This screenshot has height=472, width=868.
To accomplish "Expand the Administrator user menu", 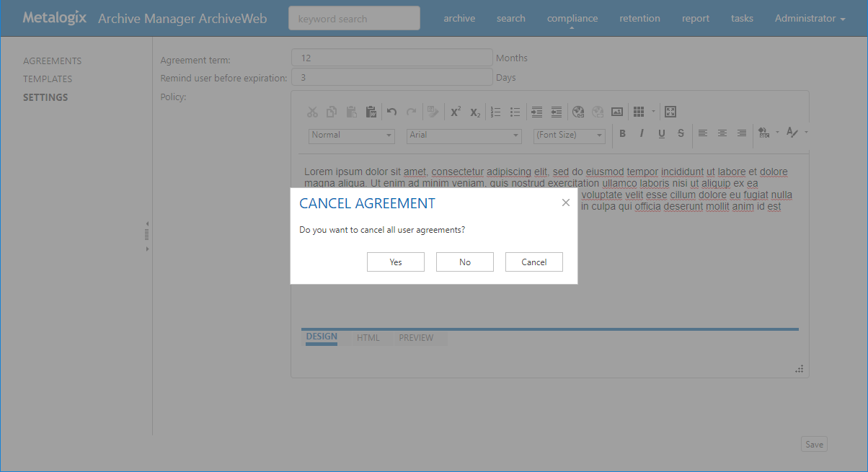I will 810,19.
